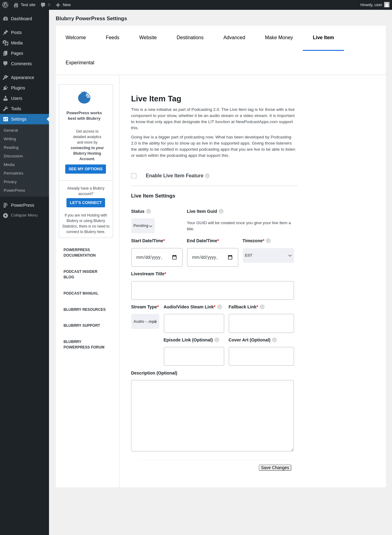This screenshot has height=535, width=392.
Task: Open Discussion settings submenu item
Action: click(x=13, y=156)
